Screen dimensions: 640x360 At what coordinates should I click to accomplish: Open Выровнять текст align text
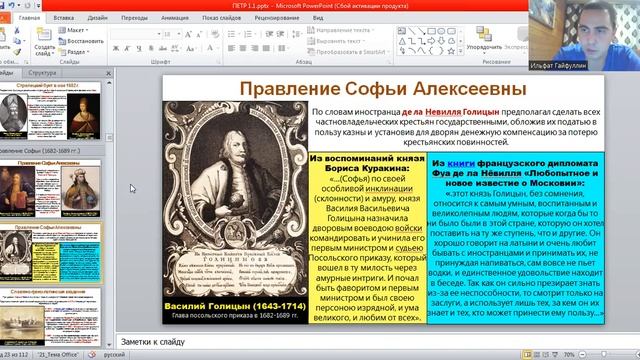pyautogui.click(x=336, y=41)
